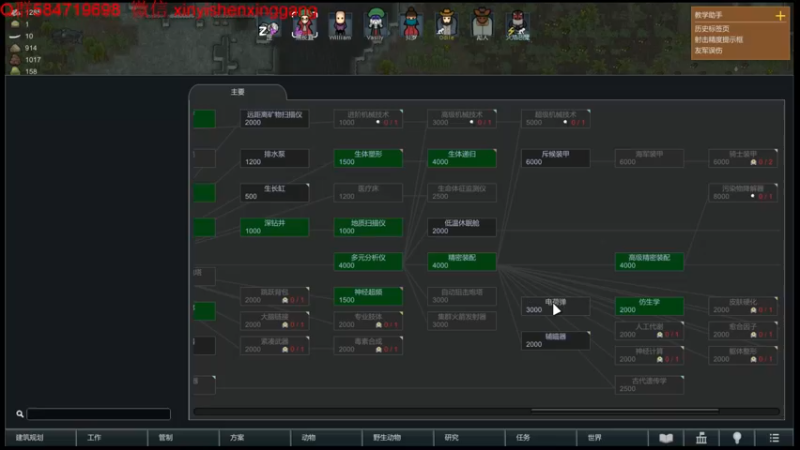Open the 方案 assign tab

[255, 438]
